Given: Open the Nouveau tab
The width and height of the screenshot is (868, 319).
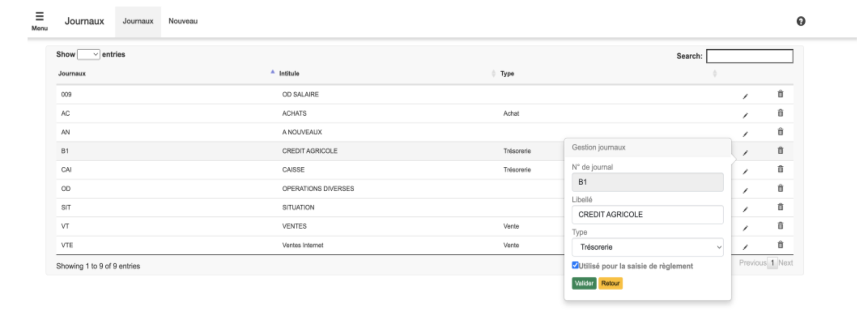Looking at the screenshot, I should [x=183, y=21].
